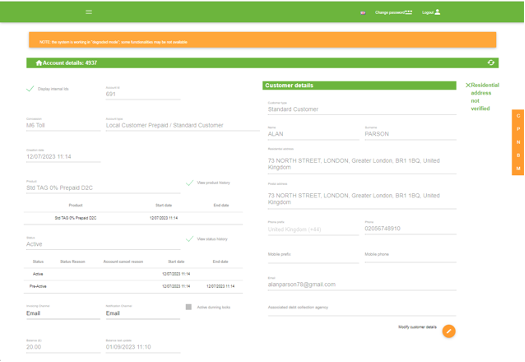Click the Email field alanparson78@gmail.com
This screenshot has height=362, width=525.
pyautogui.click(x=362, y=284)
